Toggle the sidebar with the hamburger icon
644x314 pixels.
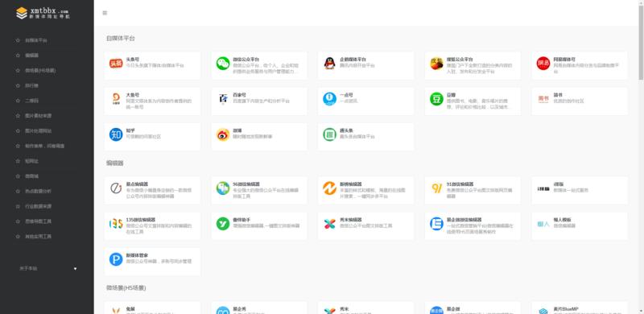coord(105,13)
